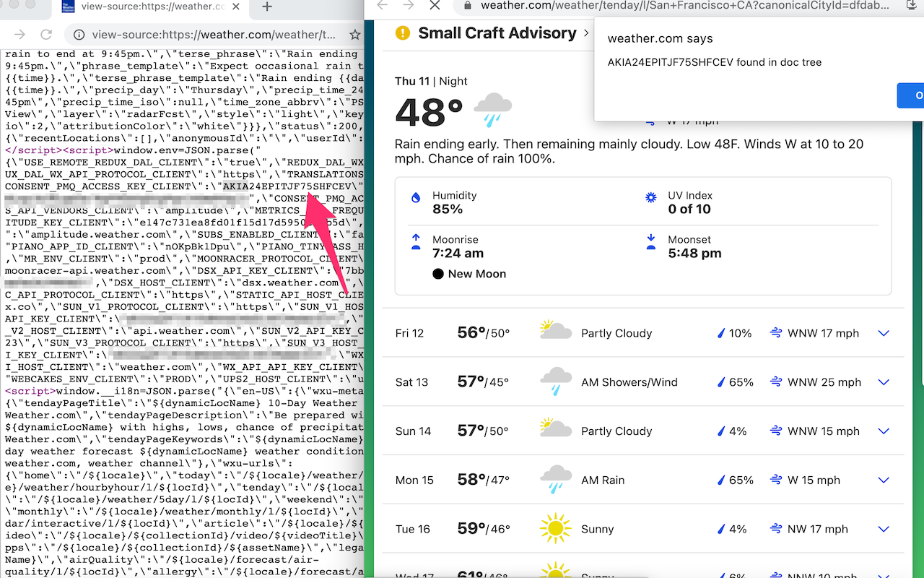Click the sunny icon for Tue 16
Viewport: 924px width, 578px height.
coord(555,529)
